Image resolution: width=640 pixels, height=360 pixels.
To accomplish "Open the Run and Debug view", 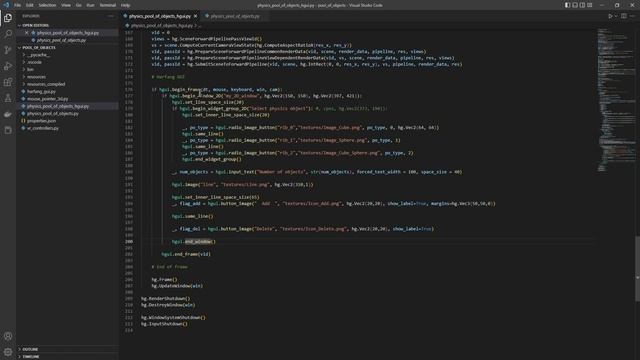I will coord(8,66).
